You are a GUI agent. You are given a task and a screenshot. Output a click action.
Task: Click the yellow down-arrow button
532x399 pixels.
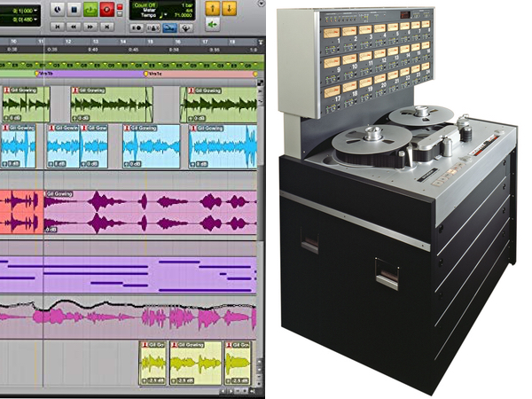229,9
